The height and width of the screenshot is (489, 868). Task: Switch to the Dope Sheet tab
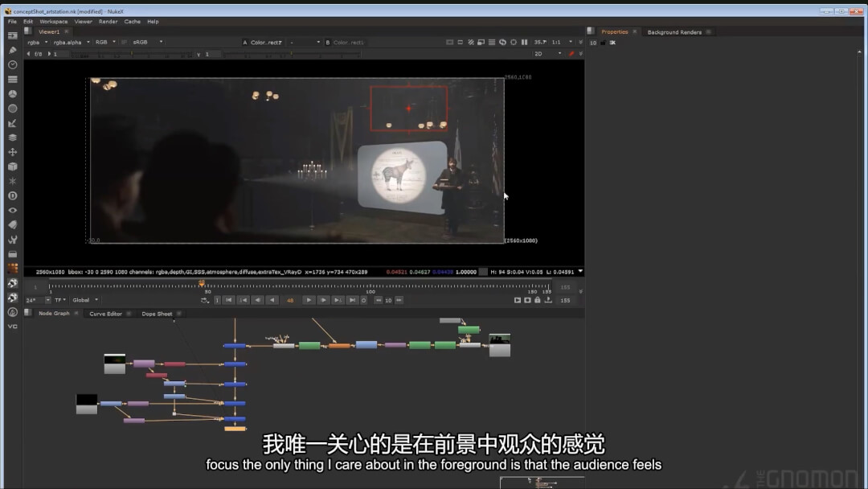157,314
